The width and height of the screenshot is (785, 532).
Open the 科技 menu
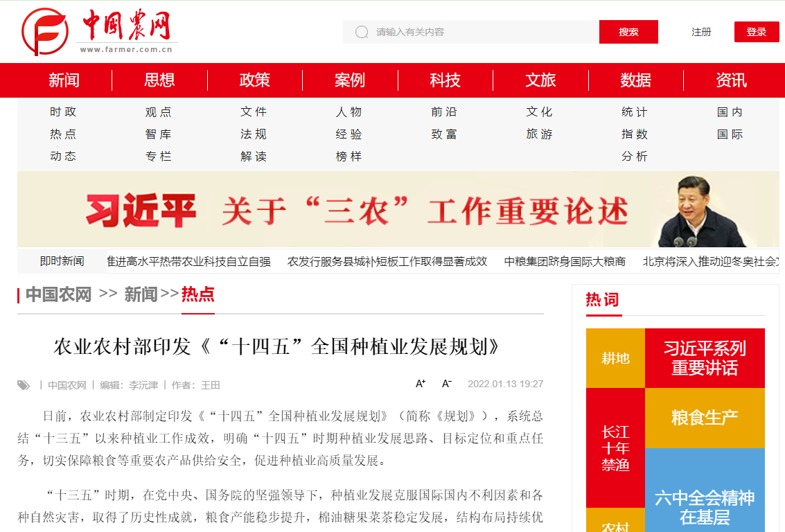point(445,80)
